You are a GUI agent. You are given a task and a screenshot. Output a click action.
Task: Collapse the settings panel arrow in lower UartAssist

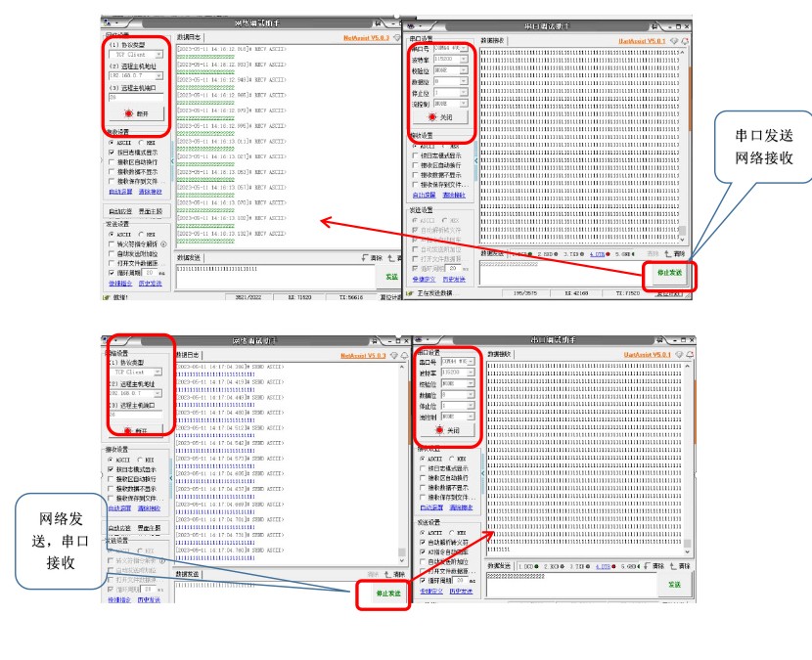483,473
